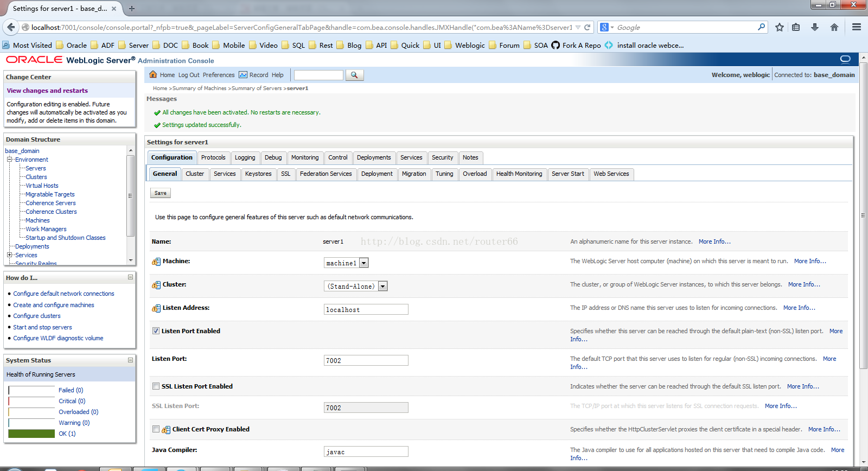868x471 pixels.
Task: Open the Server Start sub-tab
Action: tap(568, 174)
